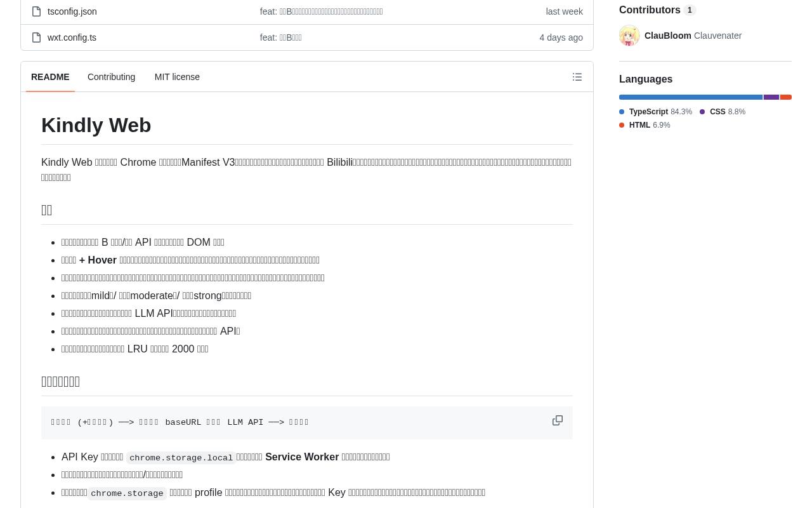Viewport: 812px width, 508px height.
Task: Click the file icon beside wxt.config.ts
Action: [37, 37]
